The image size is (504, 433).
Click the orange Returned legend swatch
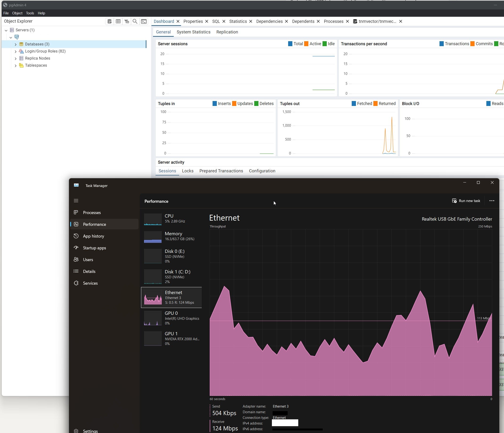[x=375, y=104]
